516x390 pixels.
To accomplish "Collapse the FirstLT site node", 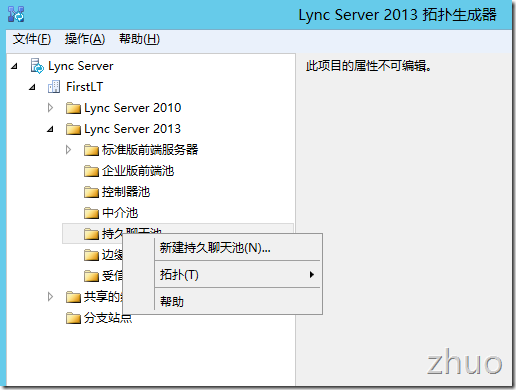I will click(32, 87).
